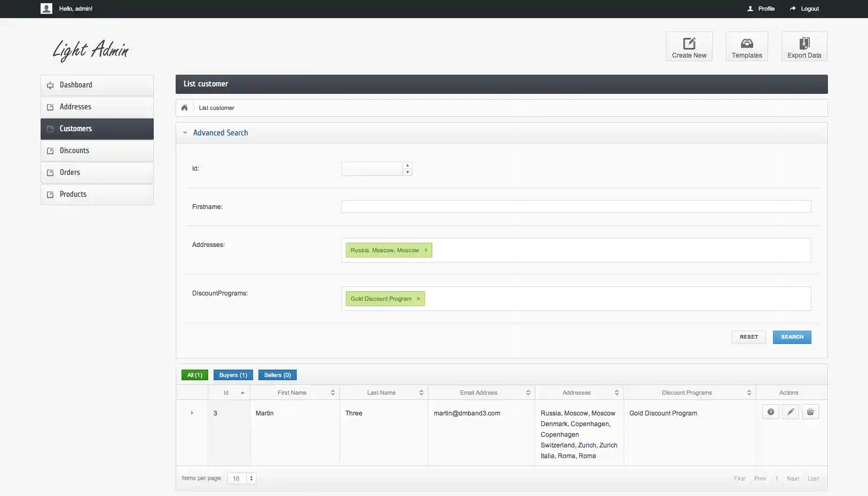This screenshot has height=496, width=868.
Task: Remove the Gold Discount Program filter tag
Action: tap(418, 299)
